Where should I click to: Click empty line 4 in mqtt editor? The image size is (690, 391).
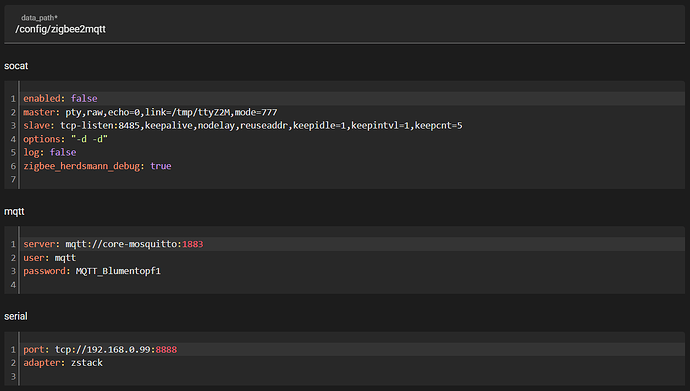[x=352, y=285]
